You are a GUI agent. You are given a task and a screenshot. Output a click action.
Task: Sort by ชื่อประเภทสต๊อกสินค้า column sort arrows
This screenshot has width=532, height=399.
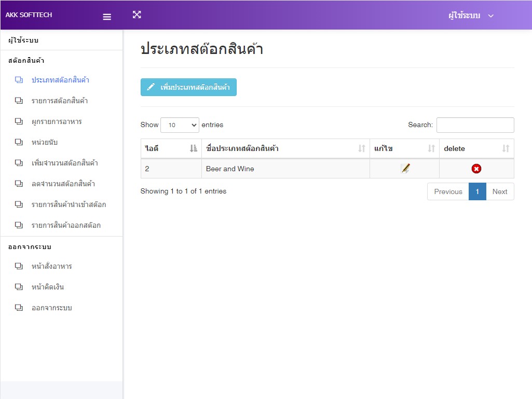[x=362, y=148]
